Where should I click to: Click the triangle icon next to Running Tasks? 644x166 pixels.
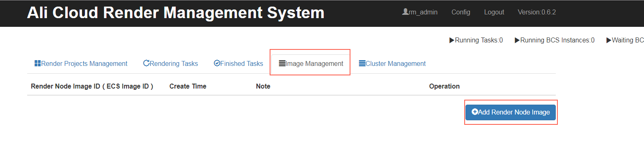pyautogui.click(x=452, y=40)
